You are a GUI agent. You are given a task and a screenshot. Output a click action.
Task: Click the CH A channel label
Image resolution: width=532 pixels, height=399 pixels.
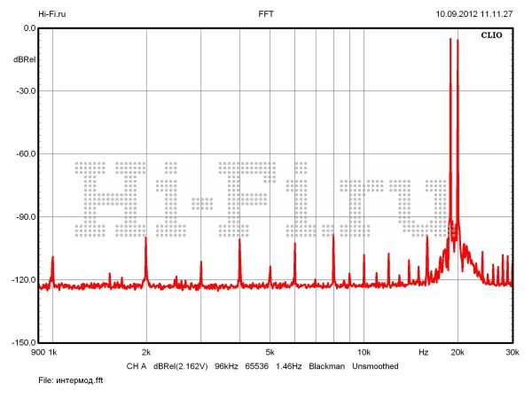(136, 365)
